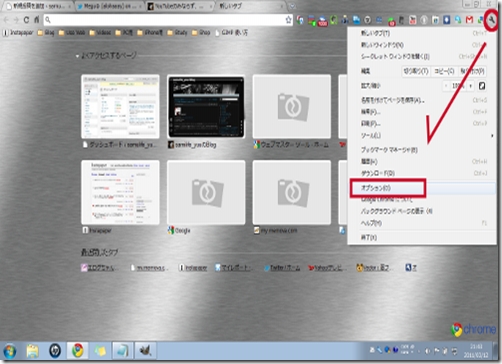Open the ウェブマスター ツール ホーム thumbnail

[292, 107]
